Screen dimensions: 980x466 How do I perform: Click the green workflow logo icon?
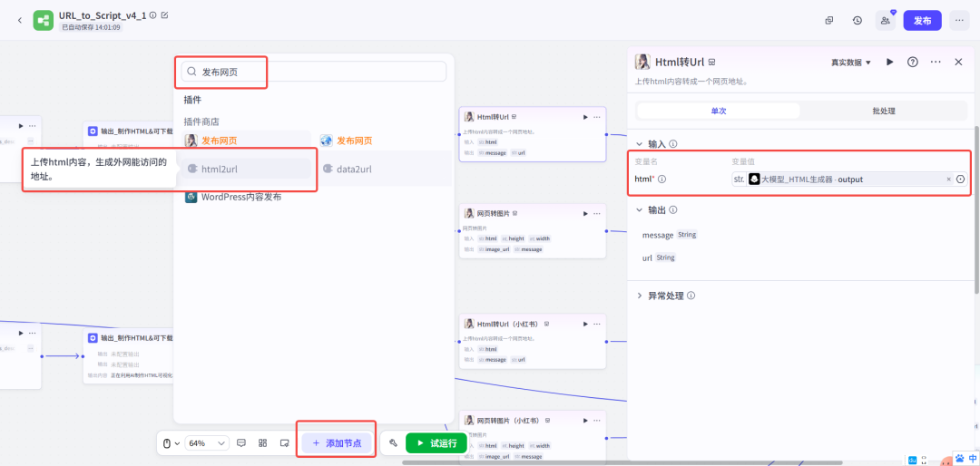44,20
